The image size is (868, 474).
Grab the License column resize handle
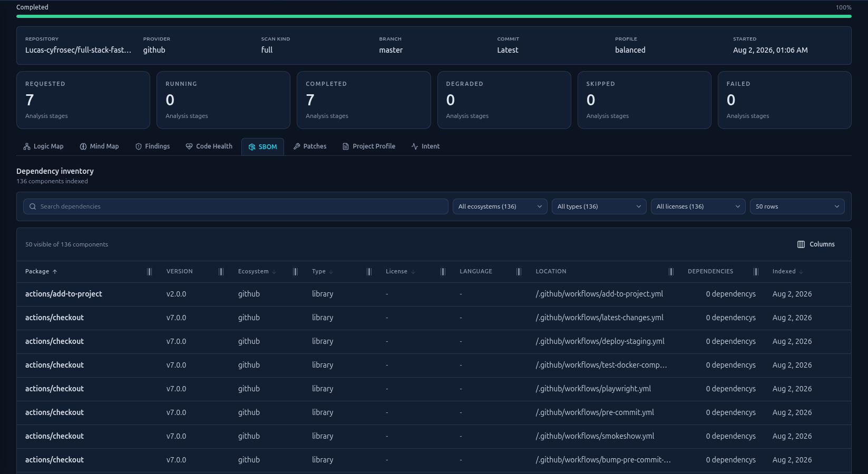point(443,272)
